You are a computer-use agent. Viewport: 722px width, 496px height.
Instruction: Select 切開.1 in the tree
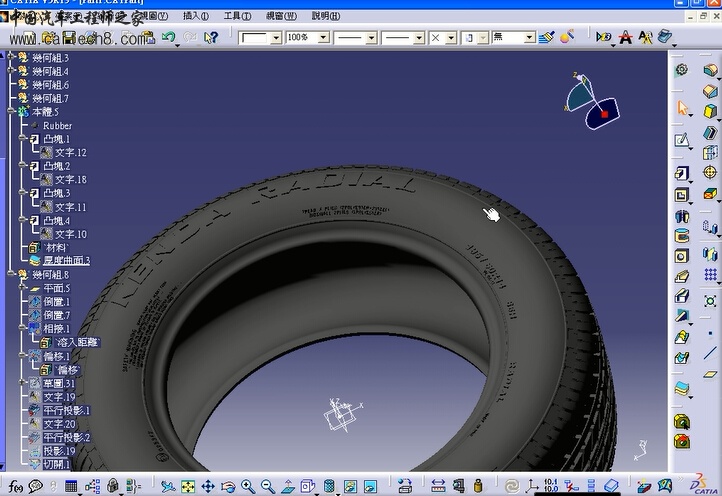(x=56, y=464)
